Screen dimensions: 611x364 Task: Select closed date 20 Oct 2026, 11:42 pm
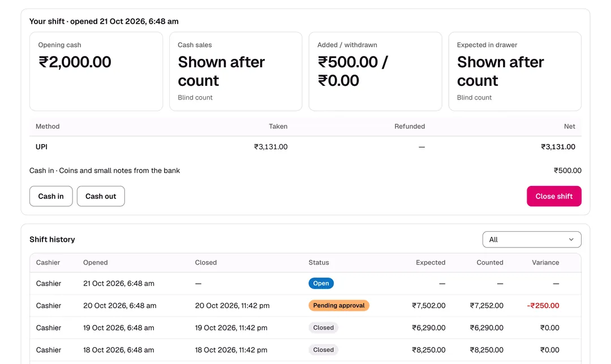coord(233,306)
